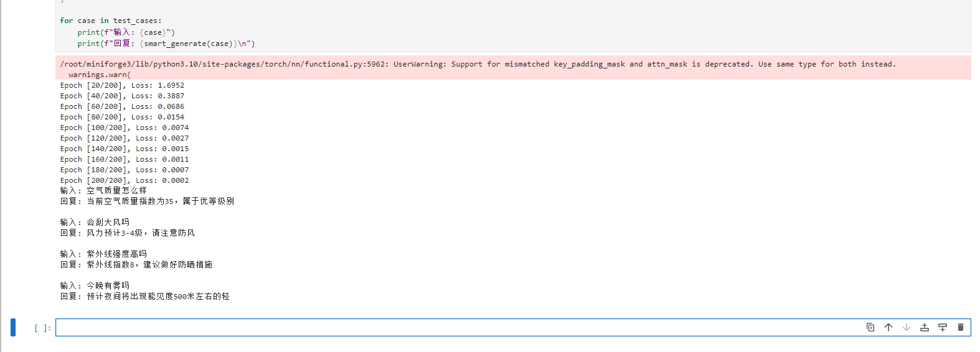980x352 pixels.
Task: Click the last reply about 能见度500米
Action: 158,297
